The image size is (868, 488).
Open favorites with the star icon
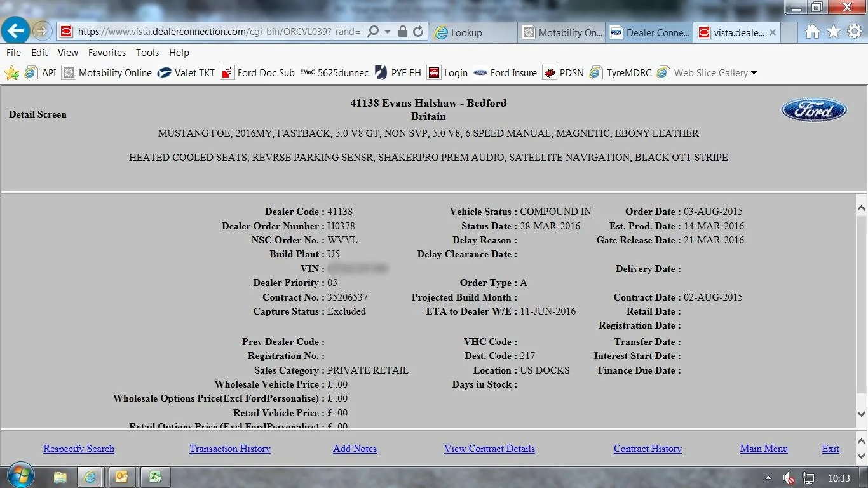pos(834,32)
